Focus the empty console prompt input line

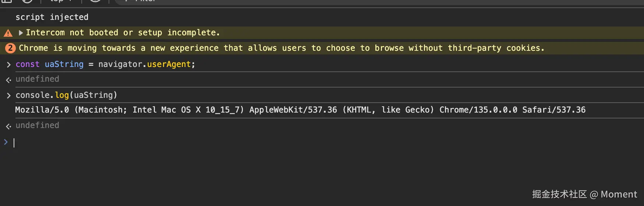[x=147, y=143]
